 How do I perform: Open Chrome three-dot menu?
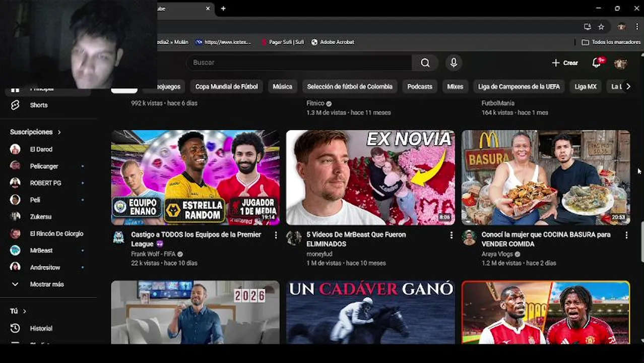click(x=637, y=27)
